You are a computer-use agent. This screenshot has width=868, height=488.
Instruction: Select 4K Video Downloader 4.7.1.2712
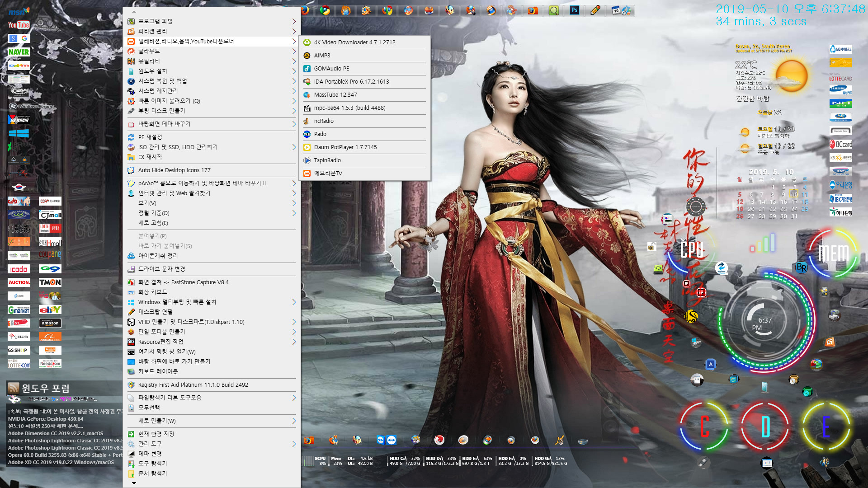(365, 42)
